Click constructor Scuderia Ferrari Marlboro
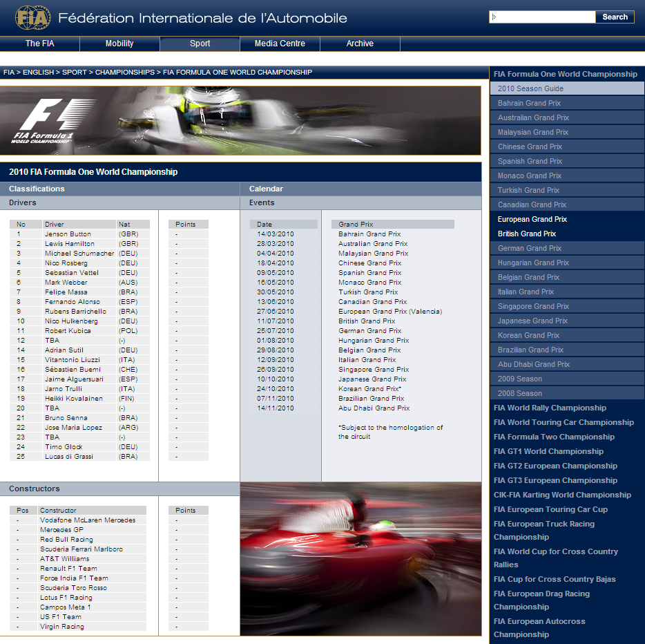 [81, 549]
